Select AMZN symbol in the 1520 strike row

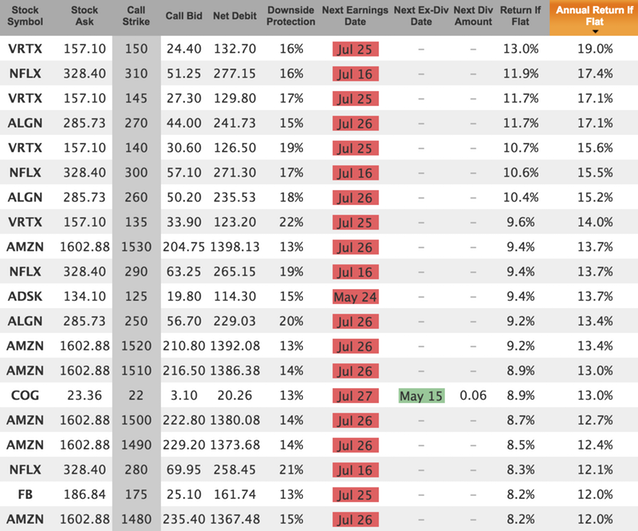point(25,346)
